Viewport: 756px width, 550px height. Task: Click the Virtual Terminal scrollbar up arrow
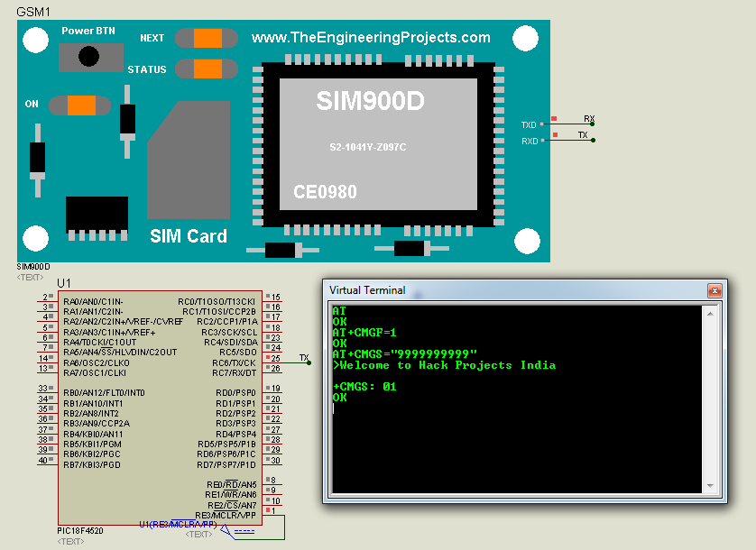pos(712,314)
